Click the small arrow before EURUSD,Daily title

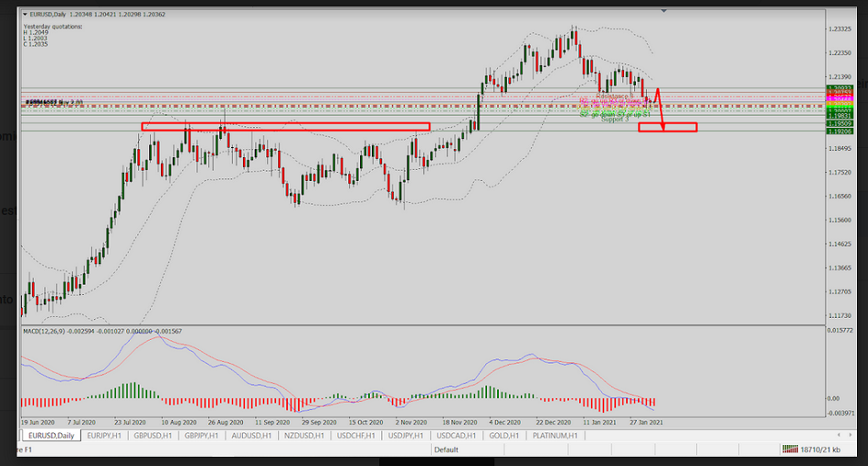tap(24, 16)
